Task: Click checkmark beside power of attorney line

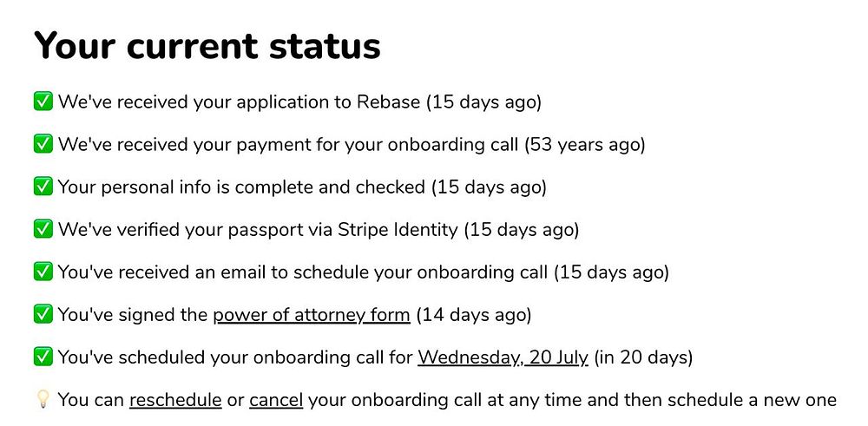Action: tap(43, 314)
